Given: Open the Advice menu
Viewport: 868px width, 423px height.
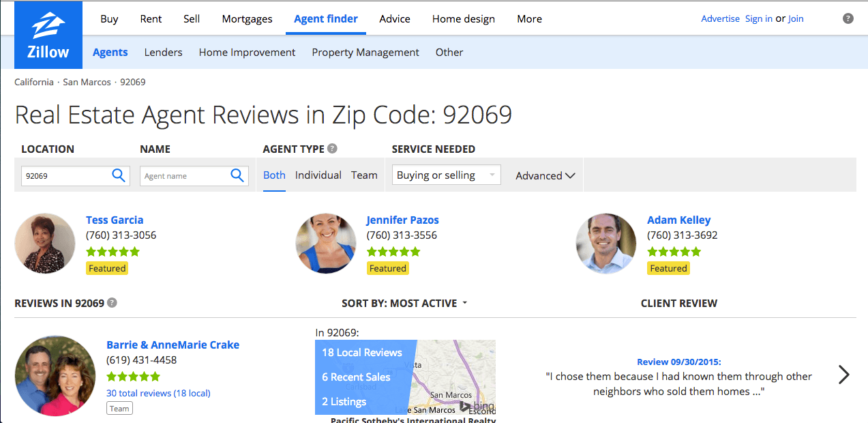Looking at the screenshot, I should (395, 18).
